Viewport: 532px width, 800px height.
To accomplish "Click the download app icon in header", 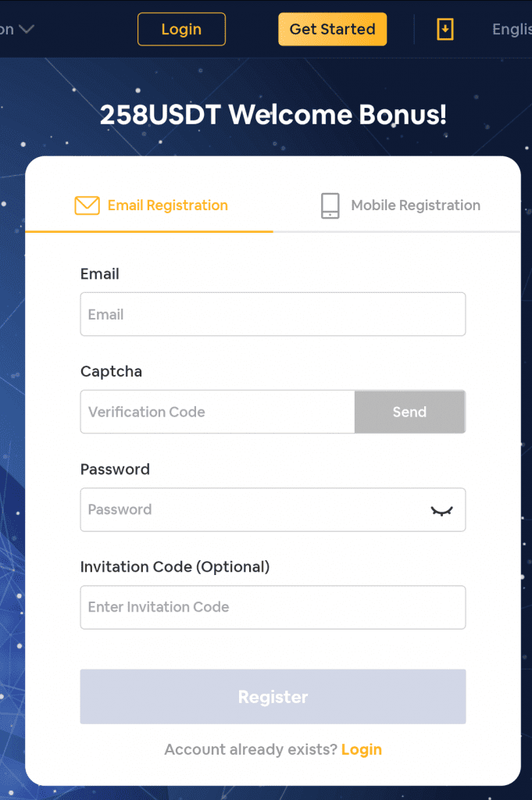I will point(445,30).
